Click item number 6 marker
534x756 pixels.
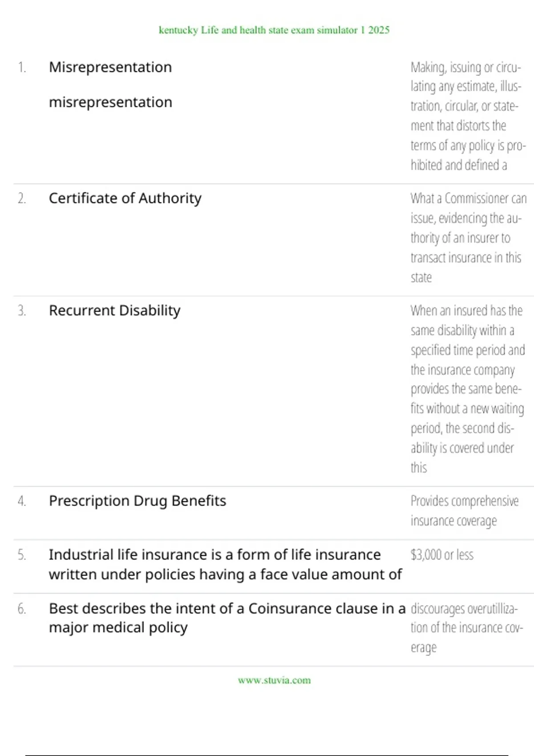[x=22, y=608]
